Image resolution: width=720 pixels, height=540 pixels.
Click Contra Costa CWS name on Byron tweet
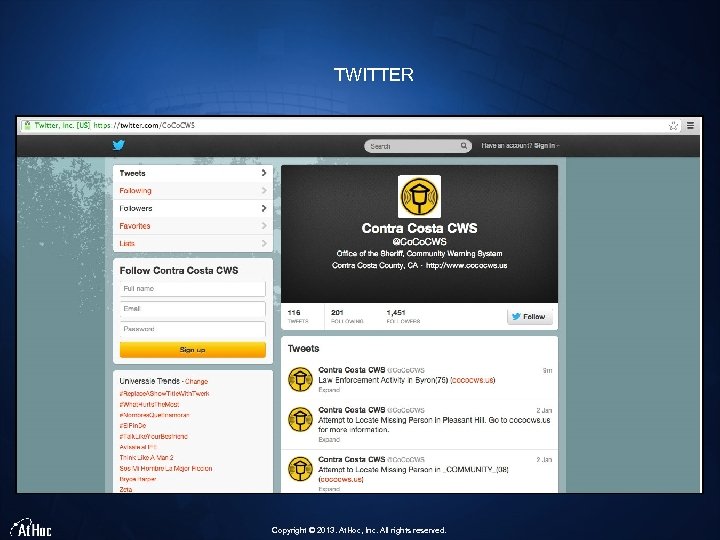point(352,370)
